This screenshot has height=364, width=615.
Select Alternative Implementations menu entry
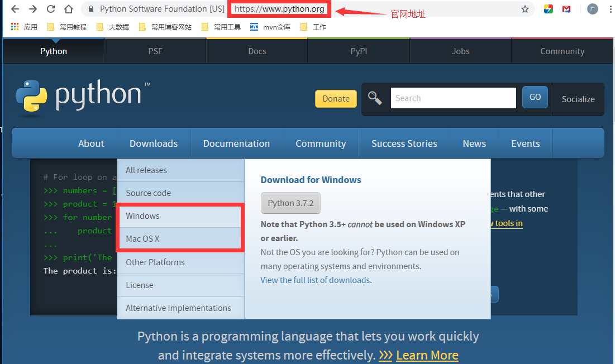[181, 308]
